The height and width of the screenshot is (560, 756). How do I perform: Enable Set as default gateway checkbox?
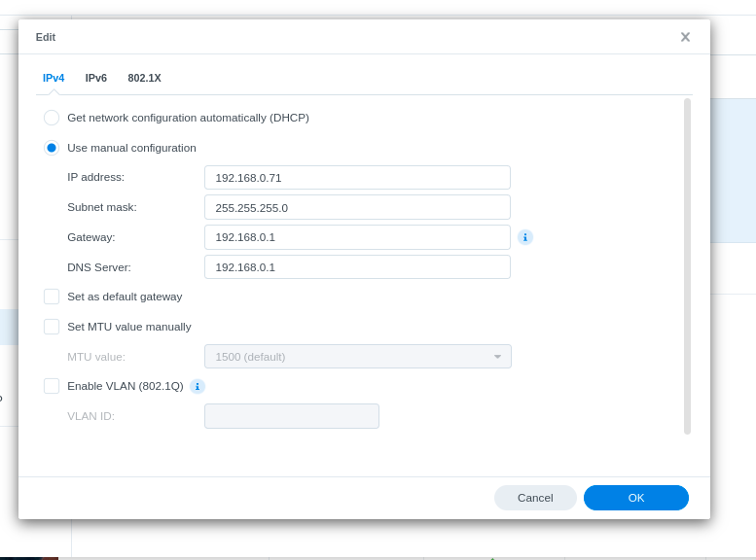52,297
